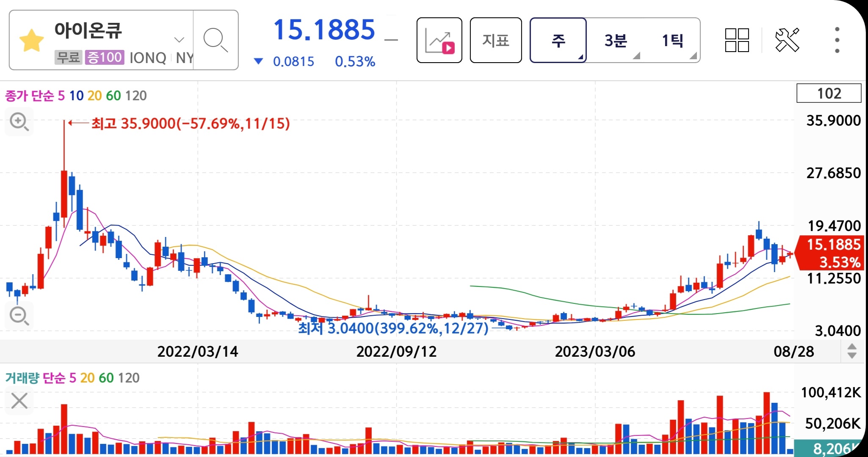Select the 주 weekly period tab
This screenshot has height=457, width=868.
pos(558,40)
